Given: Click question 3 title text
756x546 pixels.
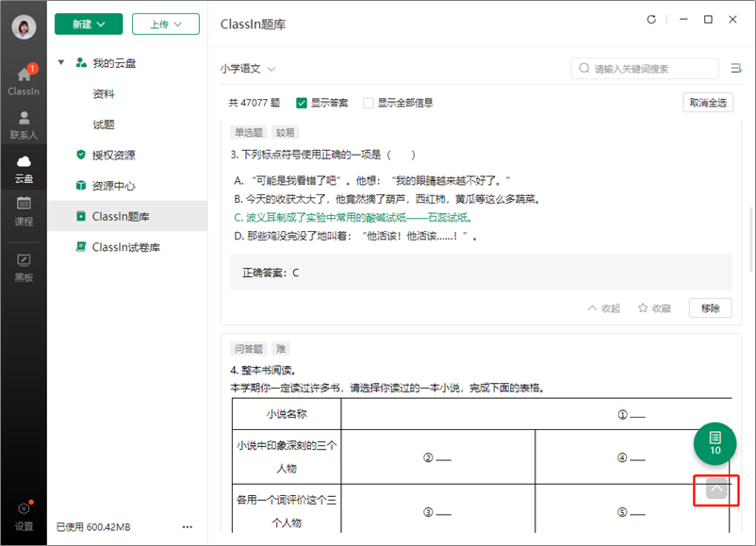Looking at the screenshot, I should point(322,155).
